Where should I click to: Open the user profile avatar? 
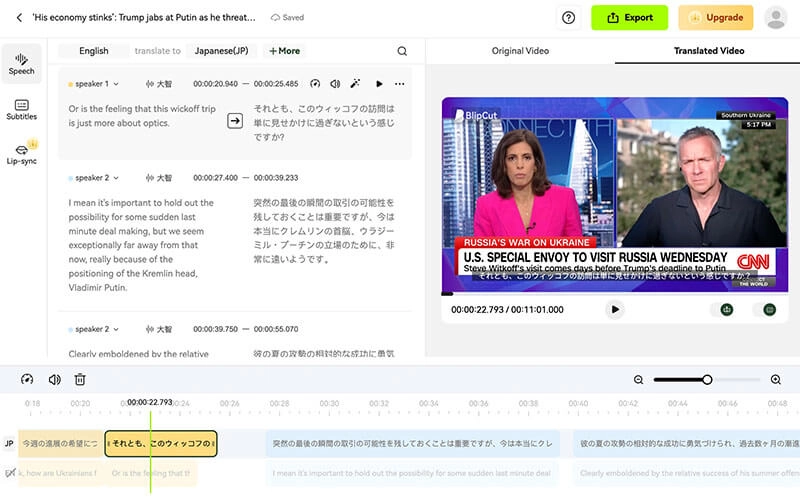(x=776, y=17)
